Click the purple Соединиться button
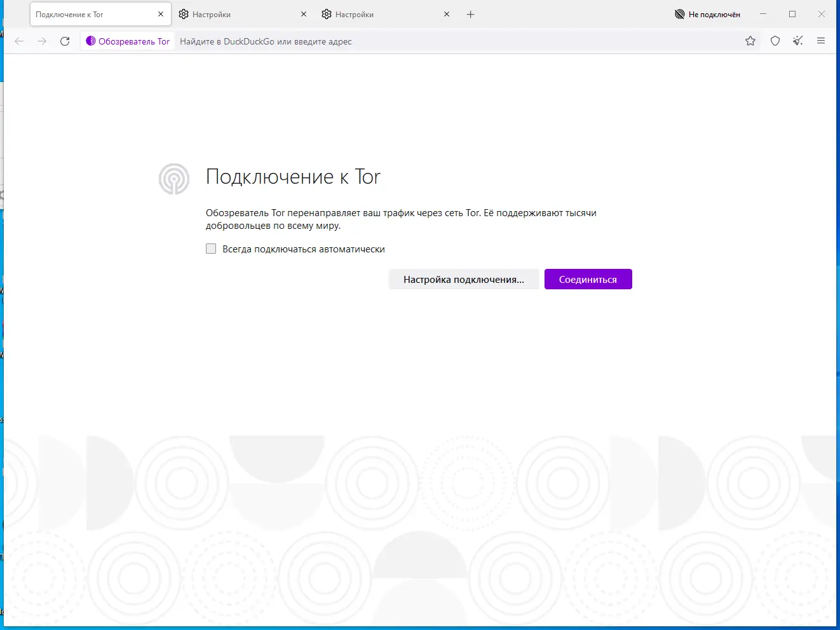This screenshot has height=630, width=840. point(588,280)
